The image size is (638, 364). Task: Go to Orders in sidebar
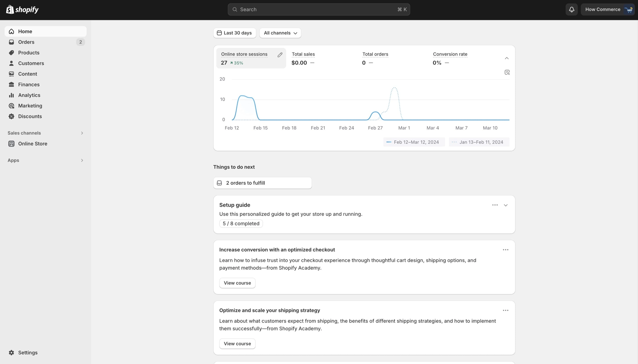click(45, 42)
